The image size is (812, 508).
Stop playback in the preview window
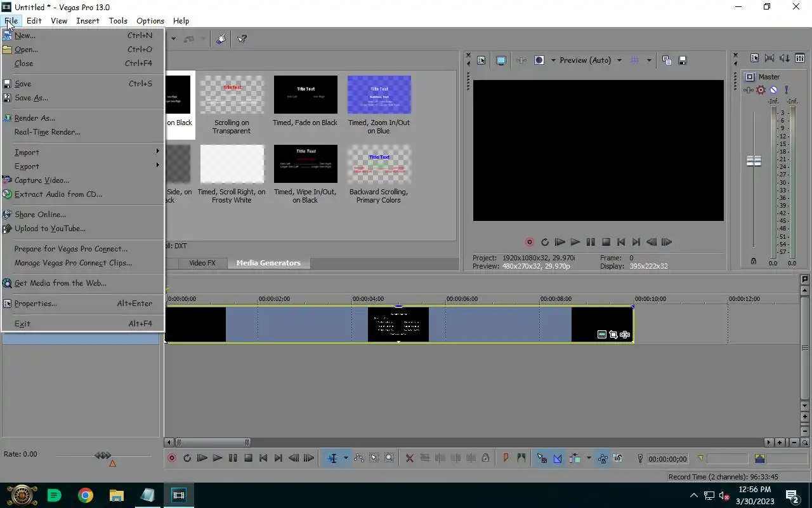tap(606, 242)
